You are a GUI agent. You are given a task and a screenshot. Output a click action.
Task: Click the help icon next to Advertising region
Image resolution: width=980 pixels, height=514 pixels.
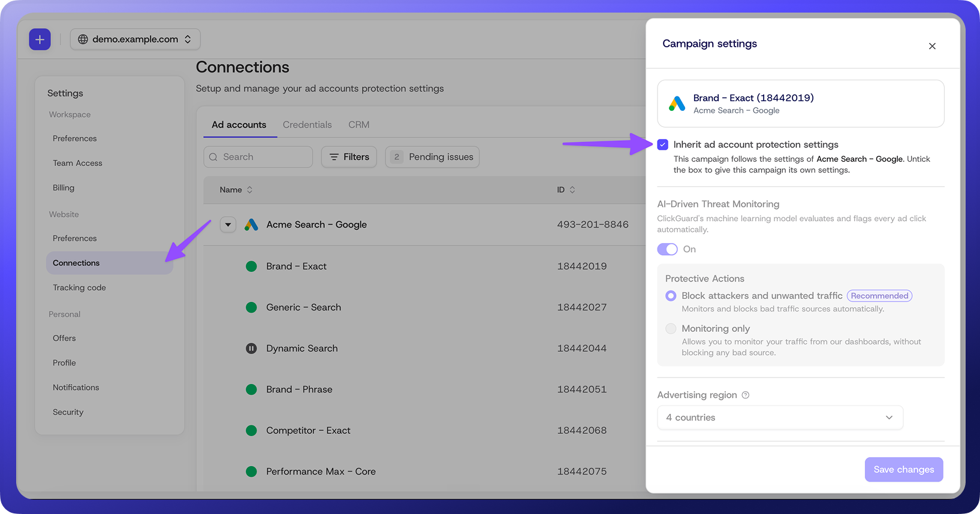(746, 395)
